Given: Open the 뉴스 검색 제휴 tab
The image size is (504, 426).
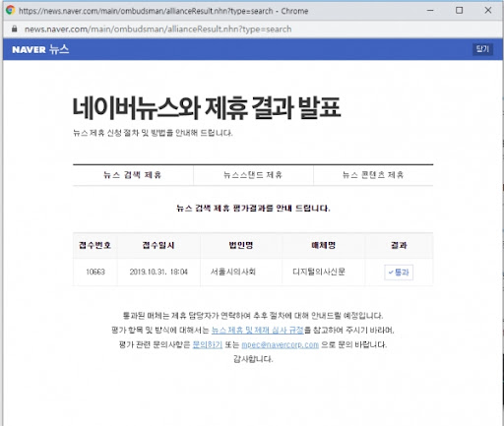Looking at the screenshot, I should pyautogui.click(x=133, y=175).
